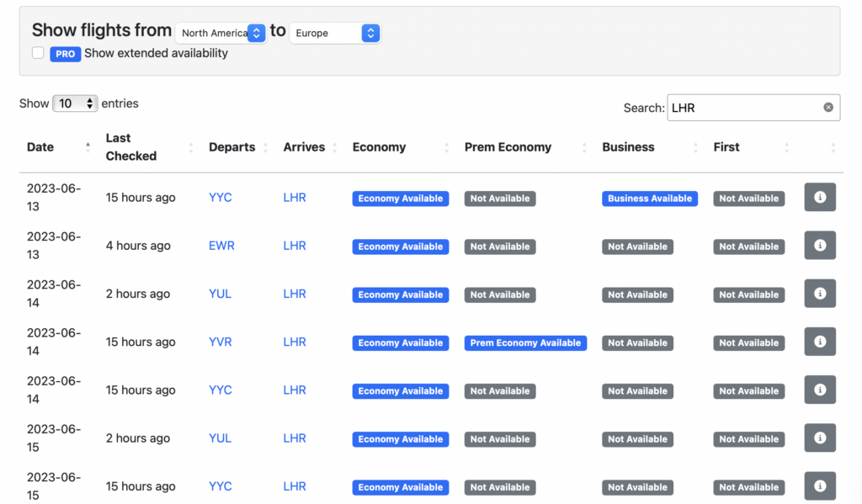The height and width of the screenshot is (504, 862).
Task: Click the Prem Economy Available badge
Action: 525,342
